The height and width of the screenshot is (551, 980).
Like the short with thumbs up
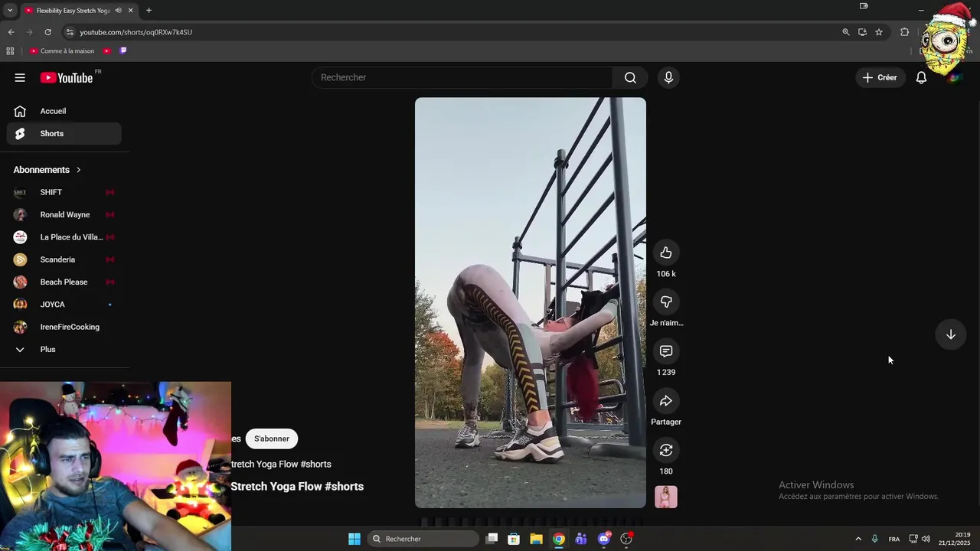(666, 253)
